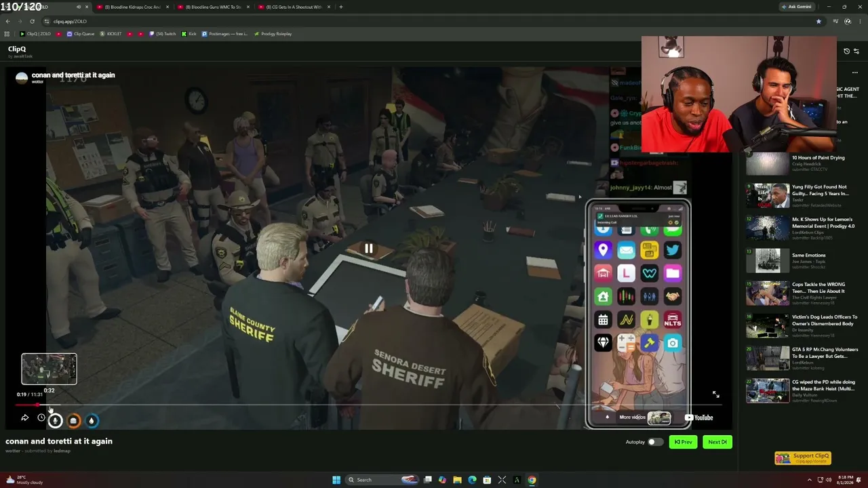The image size is (868, 488).
Task: Switch to the 'Bloodline Kidnaps Croc' browser tab
Action: tap(132, 7)
